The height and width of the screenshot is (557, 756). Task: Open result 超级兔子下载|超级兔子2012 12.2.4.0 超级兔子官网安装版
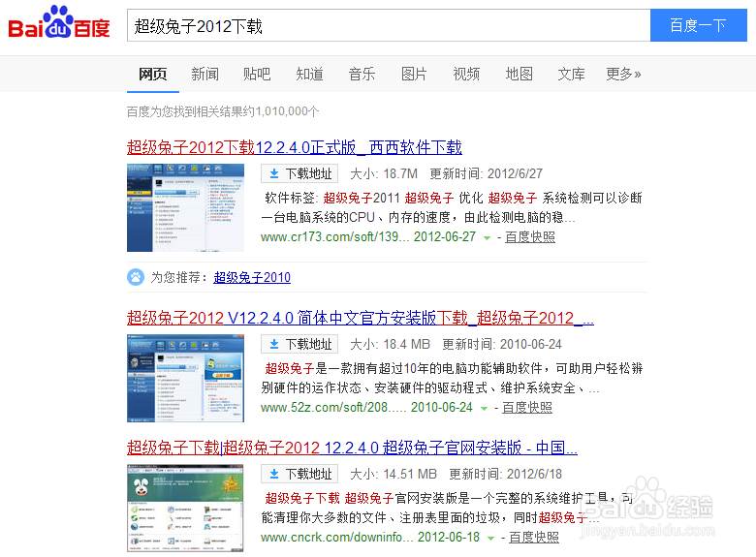coord(352,448)
